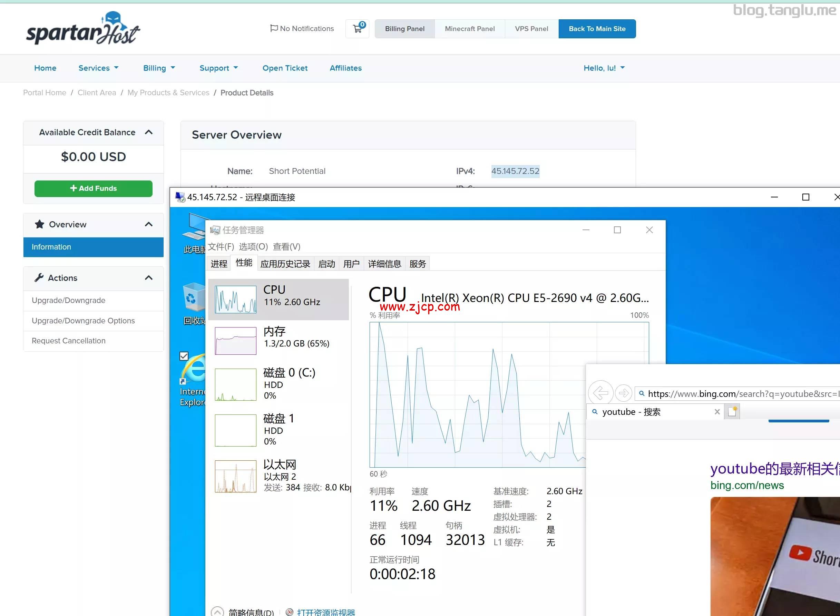Click the IE browser back arrow

pos(600,393)
